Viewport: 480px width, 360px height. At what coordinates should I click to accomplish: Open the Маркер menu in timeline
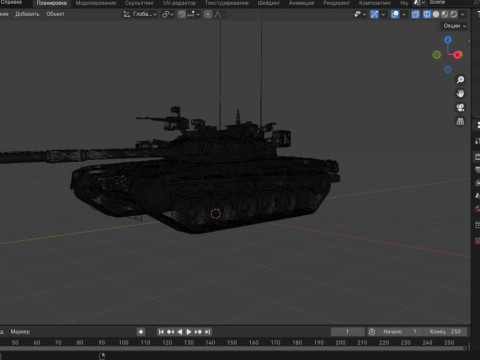click(20, 332)
